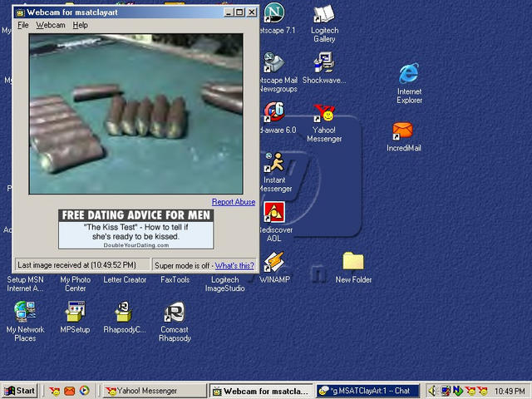Select the New Folder desktop icon
This screenshot has height=399, width=532.
(353, 261)
